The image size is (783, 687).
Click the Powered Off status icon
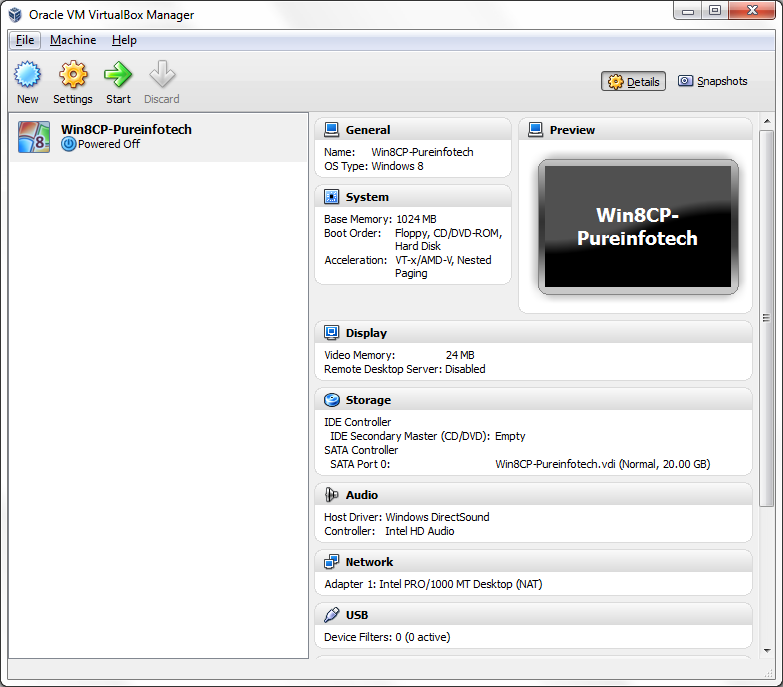tap(68, 144)
